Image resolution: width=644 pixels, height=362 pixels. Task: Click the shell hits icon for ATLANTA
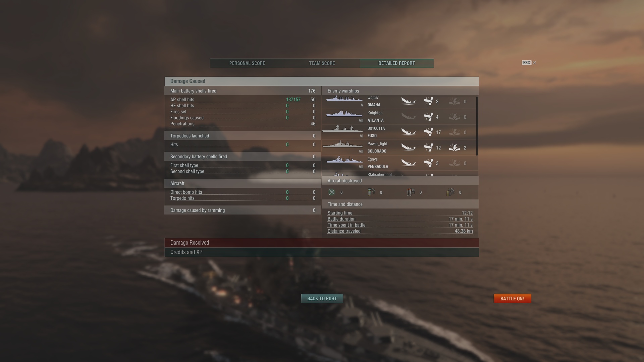(428, 117)
